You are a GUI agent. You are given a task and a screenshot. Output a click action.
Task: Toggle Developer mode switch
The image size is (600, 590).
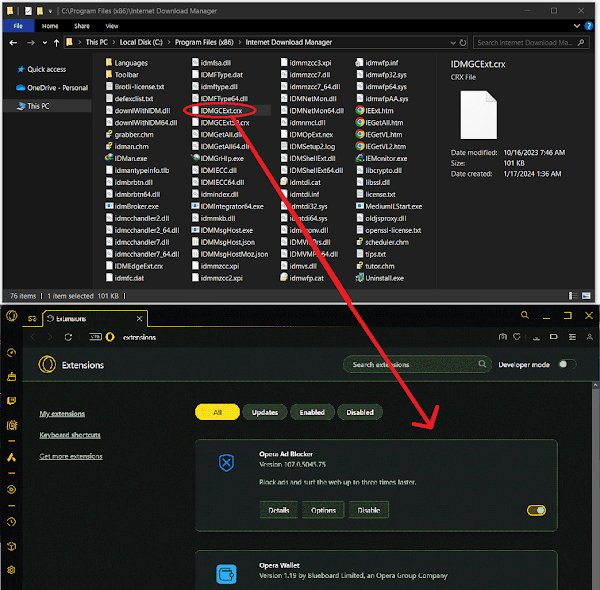point(567,364)
